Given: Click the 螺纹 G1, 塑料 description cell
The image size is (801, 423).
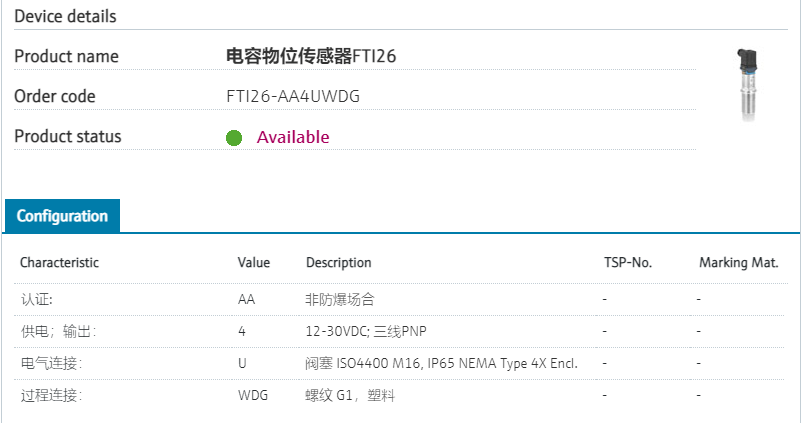Looking at the screenshot, I should click(350, 395).
